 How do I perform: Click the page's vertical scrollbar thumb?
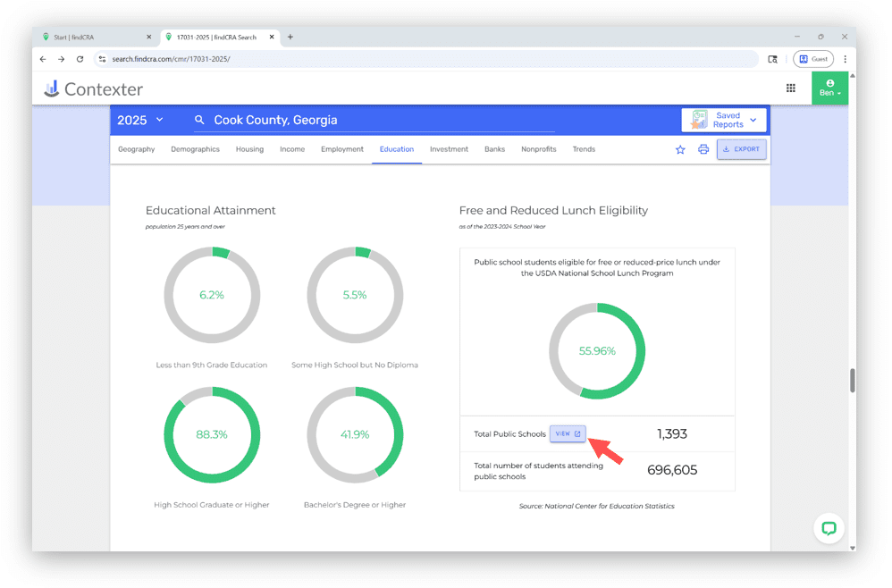click(852, 380)
